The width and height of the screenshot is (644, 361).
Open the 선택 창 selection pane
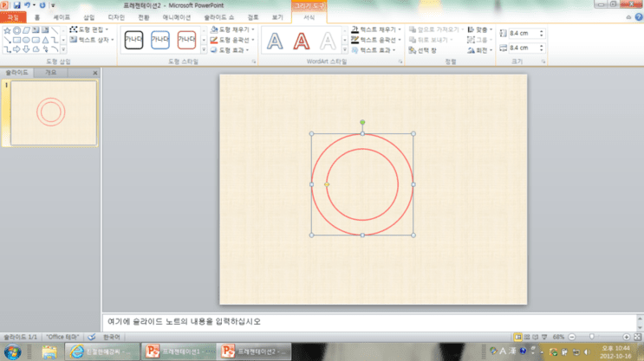(423, 50)
